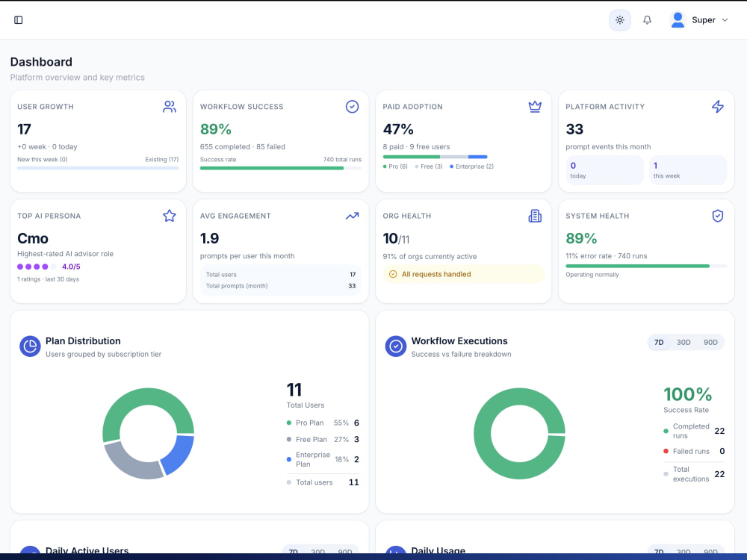This screenshot has width=747, height=560.
Task: Click the blue user avatar icon
Action: point(678,20)
